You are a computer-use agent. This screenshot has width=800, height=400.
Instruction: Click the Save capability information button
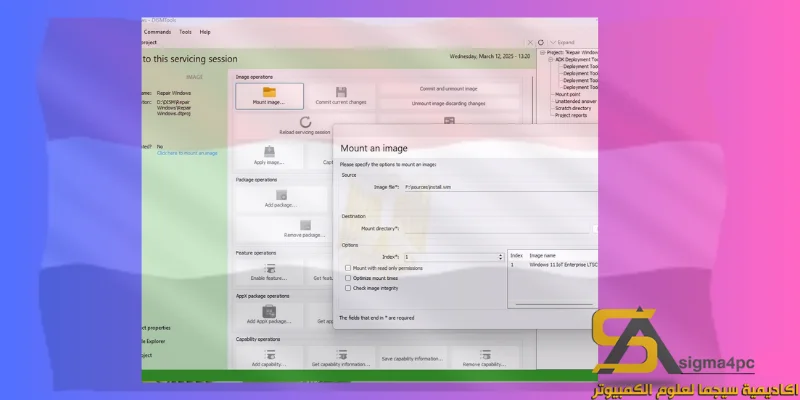point(413,358)
